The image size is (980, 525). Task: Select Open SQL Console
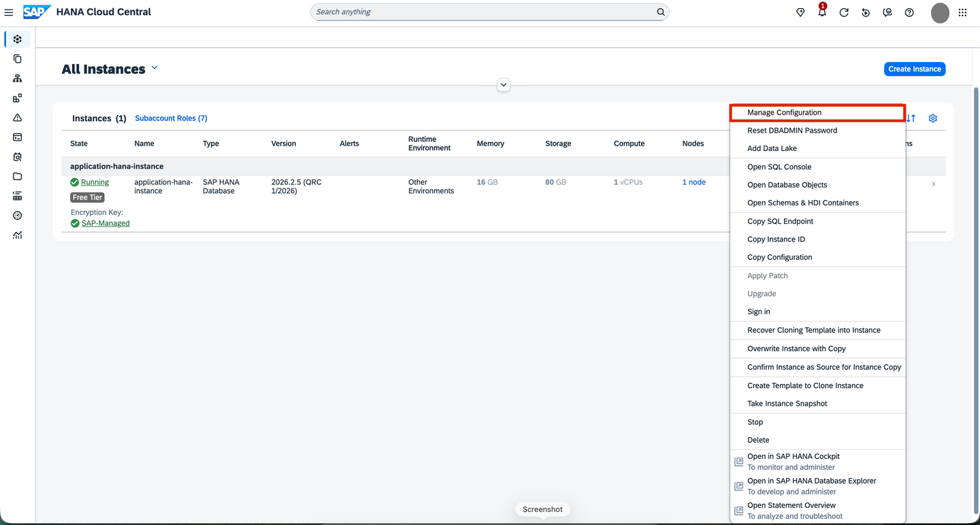(817, 167)
